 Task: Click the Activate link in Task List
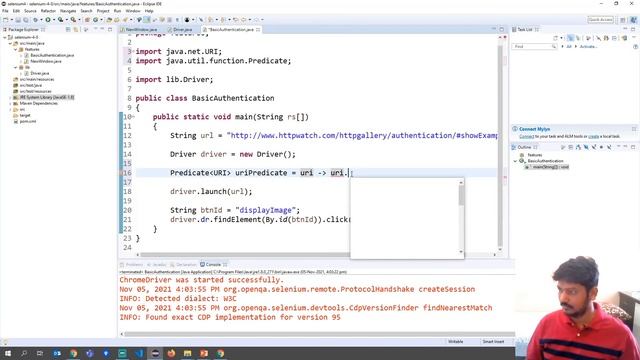(x=588, y=47)
